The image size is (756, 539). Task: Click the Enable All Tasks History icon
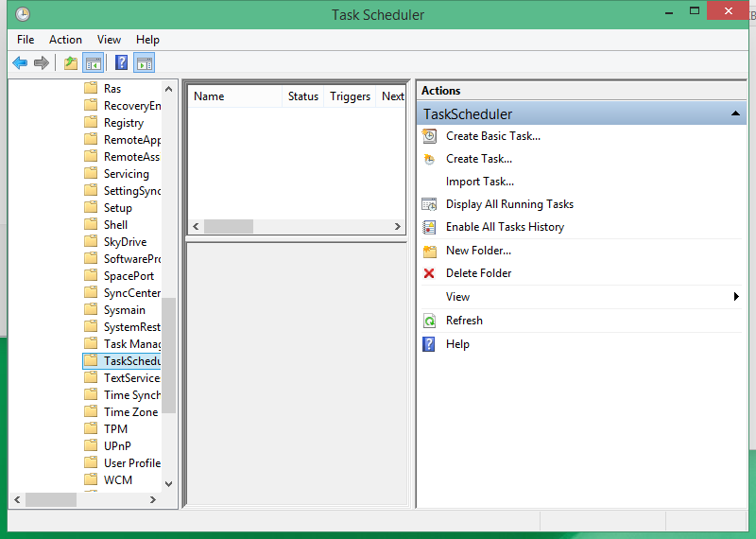point(429,227)
